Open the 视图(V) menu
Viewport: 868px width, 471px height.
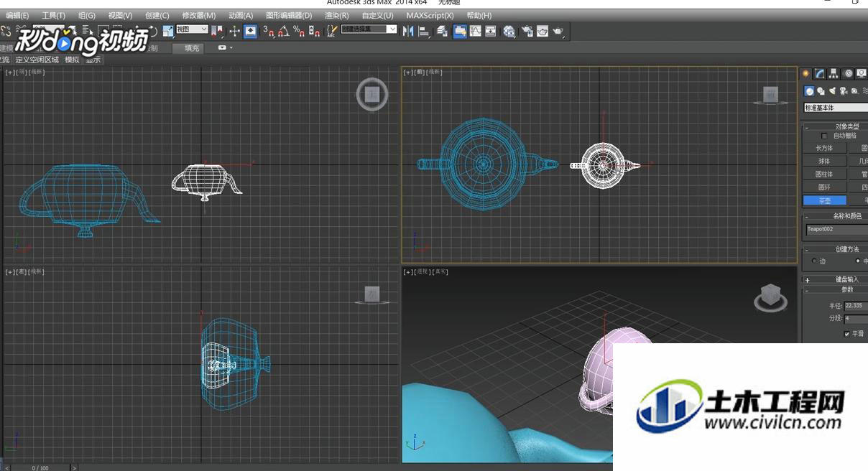pos(120,16)
